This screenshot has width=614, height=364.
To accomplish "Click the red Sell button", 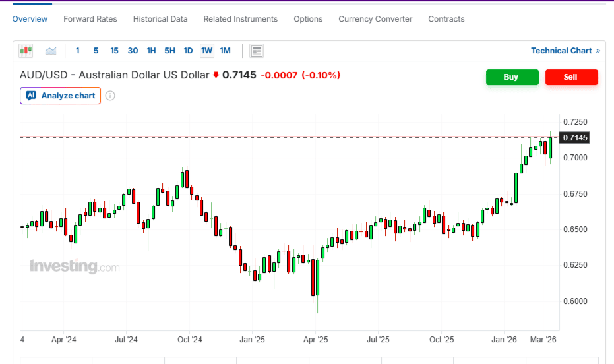I will point(570,77).
